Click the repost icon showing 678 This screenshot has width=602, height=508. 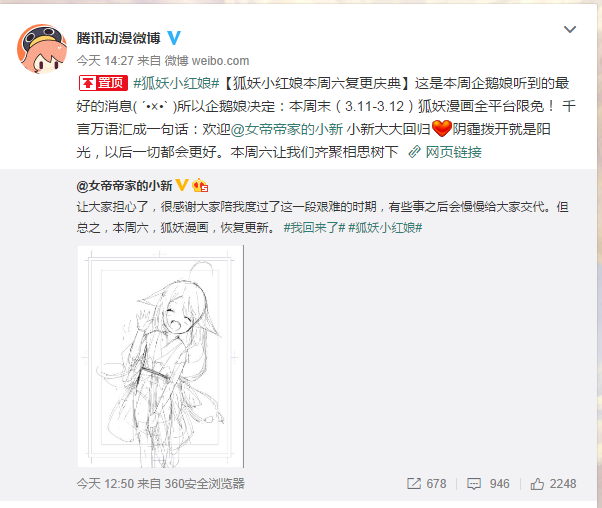click(414, 483)
